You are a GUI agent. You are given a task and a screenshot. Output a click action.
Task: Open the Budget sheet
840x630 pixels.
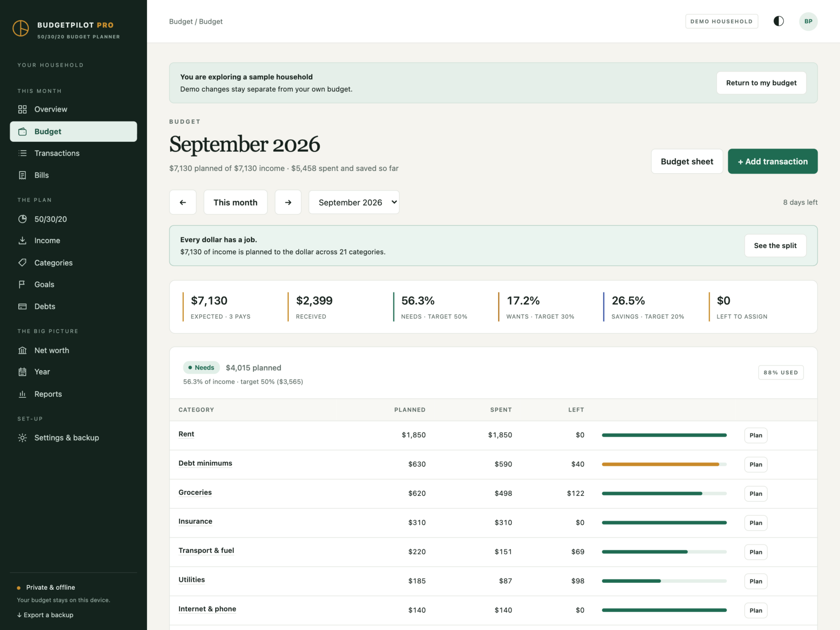point(687,161)
